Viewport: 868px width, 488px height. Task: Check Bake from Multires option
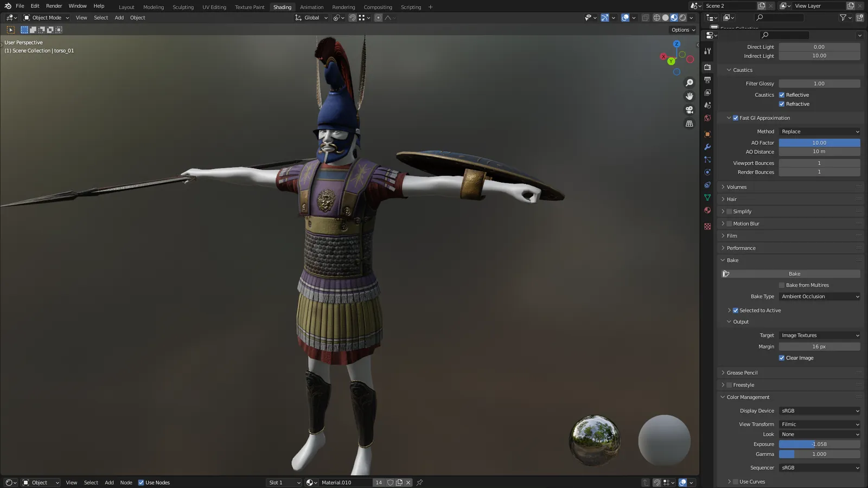click(x=782, y=285)
